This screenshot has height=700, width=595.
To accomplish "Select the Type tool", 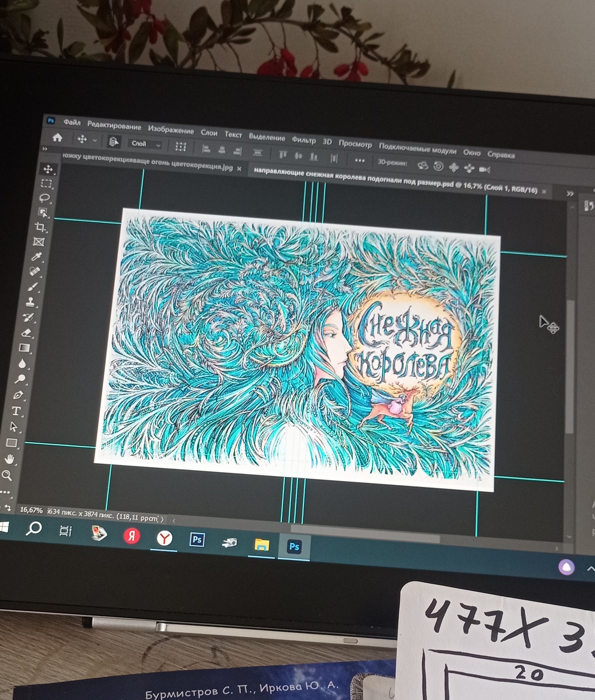I will pos(16,411).
